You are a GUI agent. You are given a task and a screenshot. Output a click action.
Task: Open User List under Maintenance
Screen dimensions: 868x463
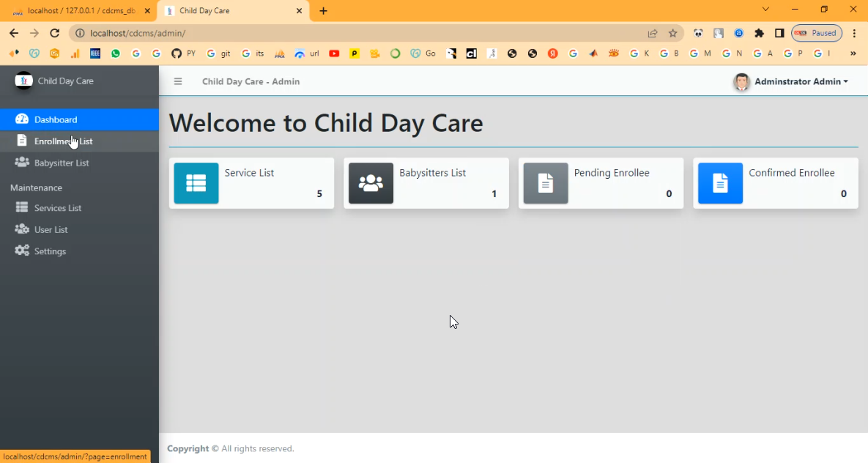click(79, 229)
